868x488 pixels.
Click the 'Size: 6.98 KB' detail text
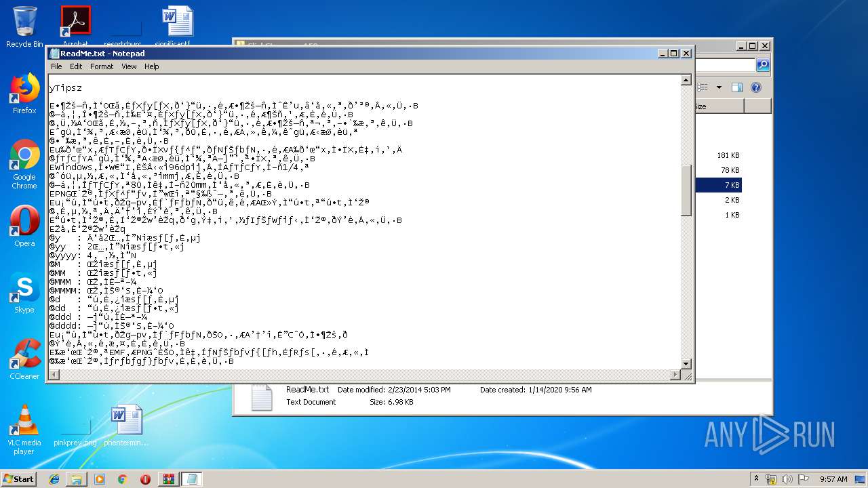391,402
